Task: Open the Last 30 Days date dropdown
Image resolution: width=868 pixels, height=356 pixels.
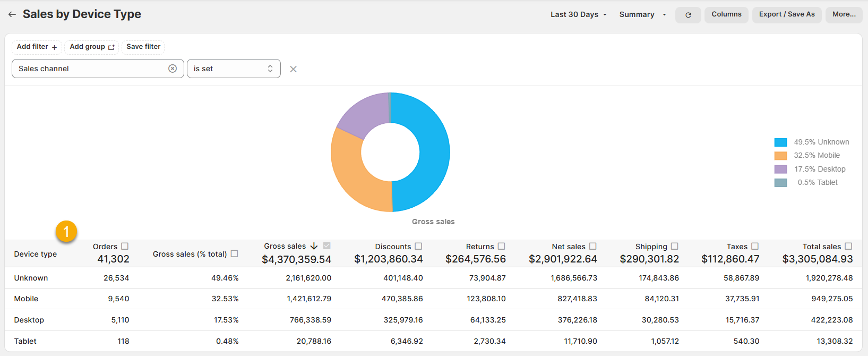Action: tap(578, 14)
